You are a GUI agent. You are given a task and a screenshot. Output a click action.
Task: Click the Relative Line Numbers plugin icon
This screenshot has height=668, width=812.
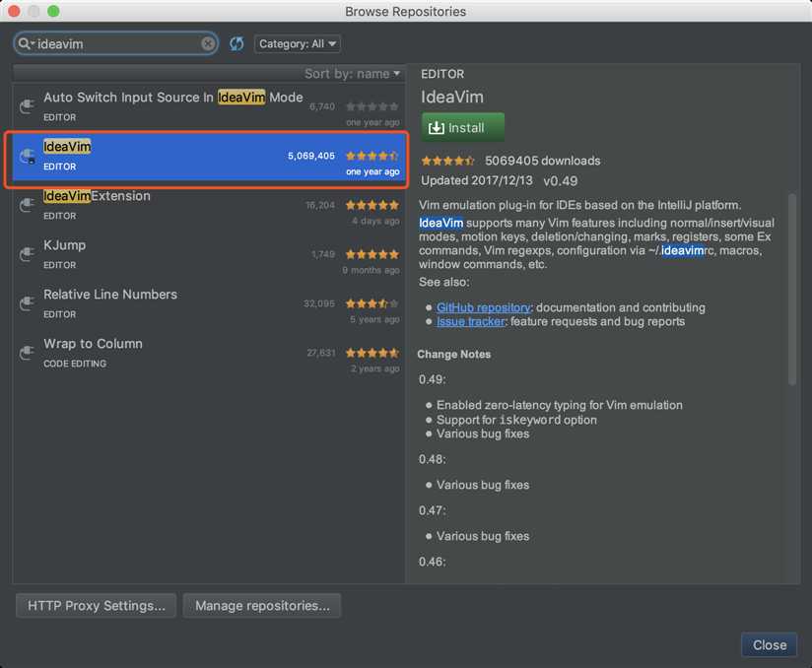pos(29,303)
